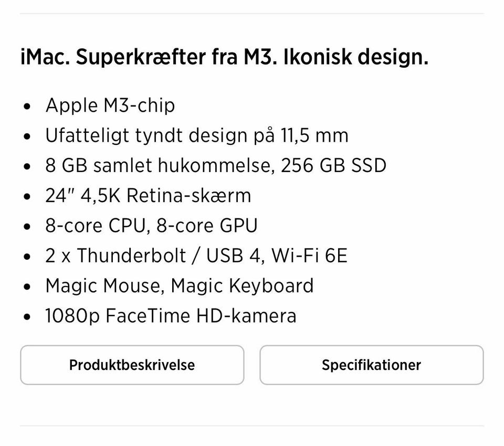Click the Specifikationer button
Screen dimensions: 504x446
pos(371,365)
